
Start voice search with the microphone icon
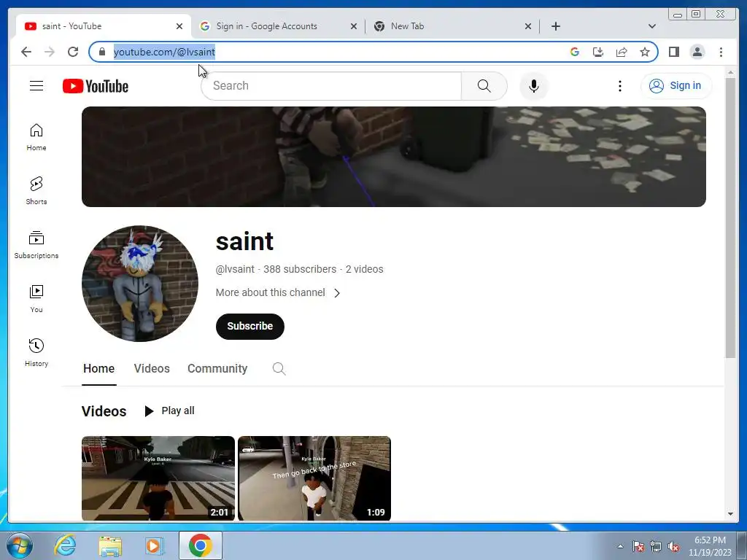click(533, 86)
